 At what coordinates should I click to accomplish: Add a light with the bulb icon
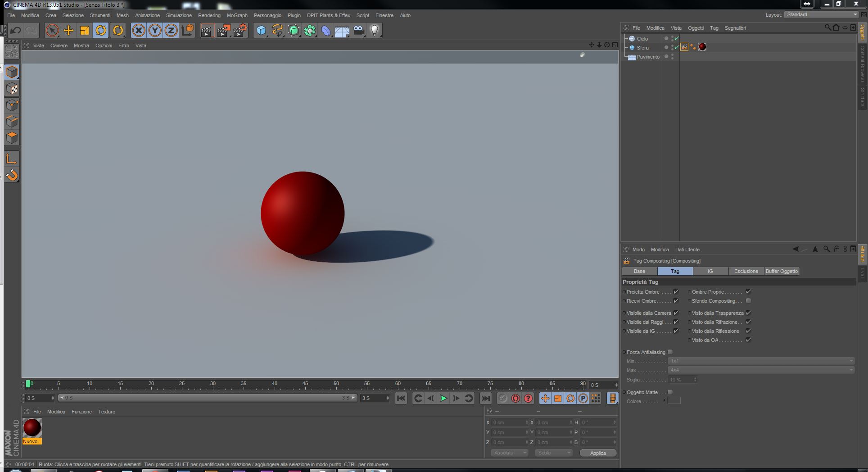click(374, 30)
